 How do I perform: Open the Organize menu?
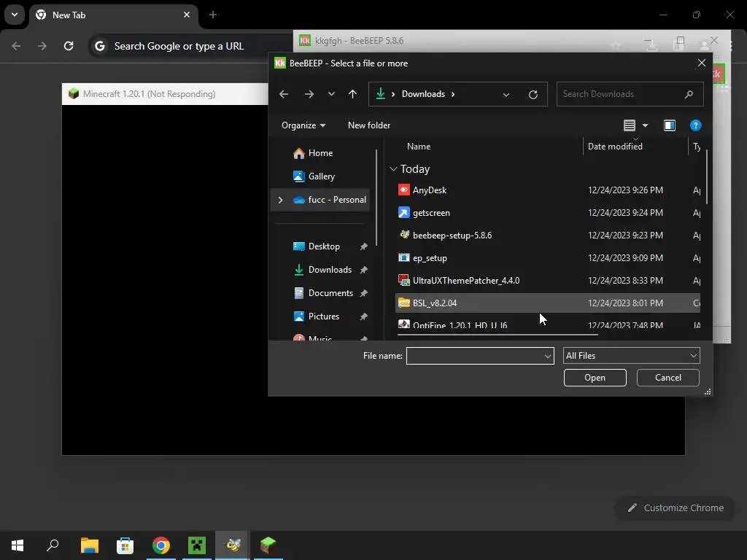tap(303, 125)
